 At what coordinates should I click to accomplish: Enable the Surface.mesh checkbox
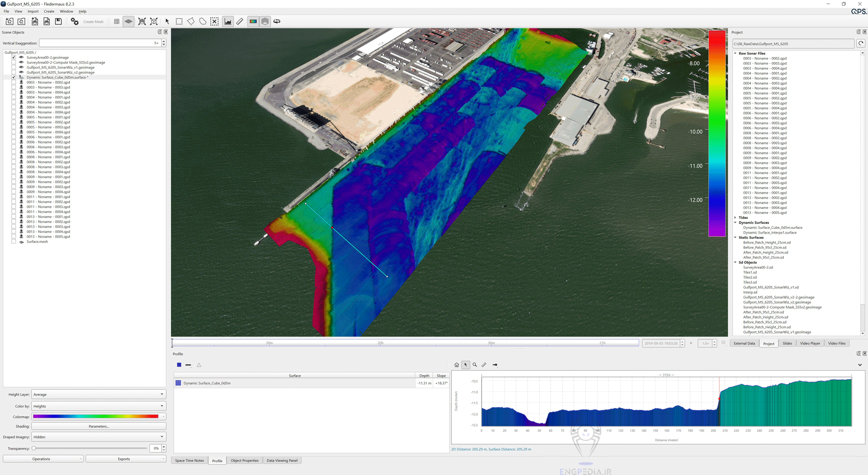(13, 242)
